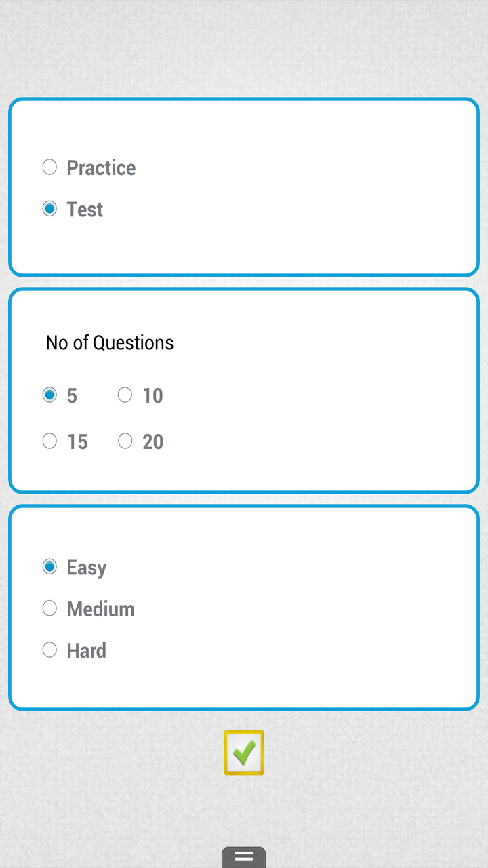Click the difficulty selection panel
This screenshot has width=488, height=868.
244,606
